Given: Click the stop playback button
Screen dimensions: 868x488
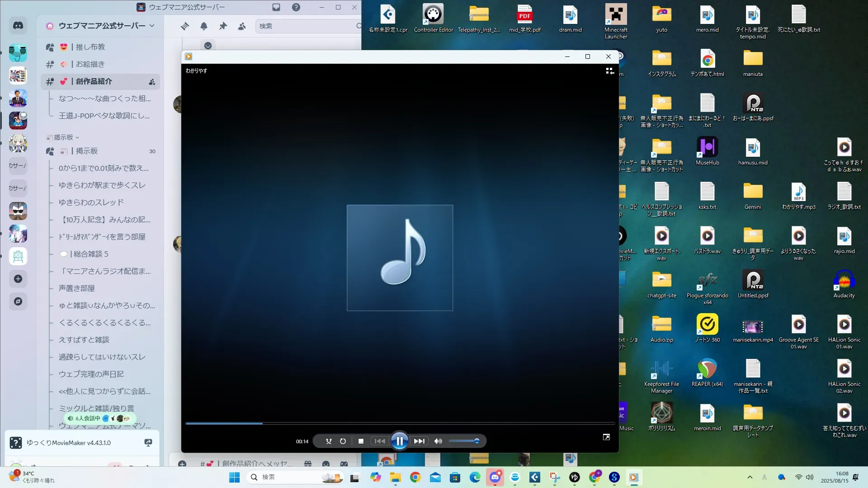Looking at the screenshot, I should click(x=361, y=441).
